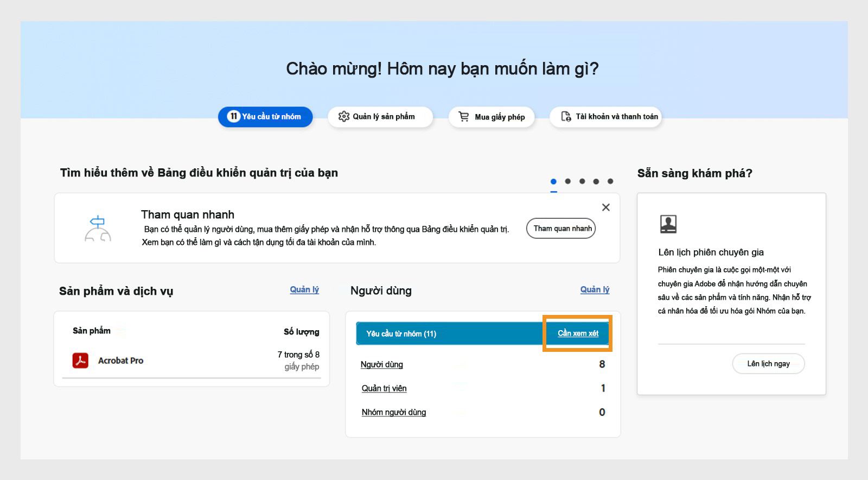Select the fifth carousel dot
868x480 pixels.
(610, 181)
